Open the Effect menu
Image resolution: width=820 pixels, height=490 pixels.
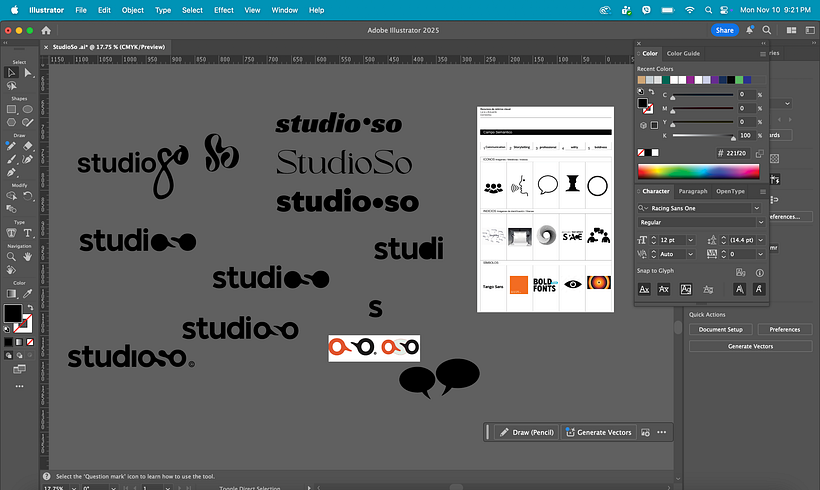(224, 10)
